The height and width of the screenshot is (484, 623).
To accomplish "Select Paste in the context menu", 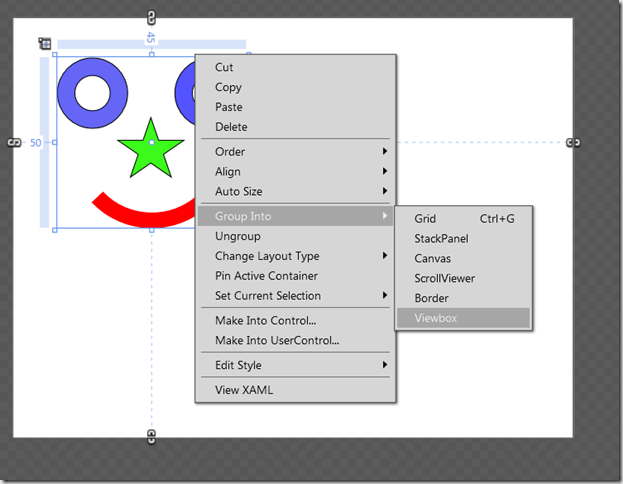I will 295,107.
